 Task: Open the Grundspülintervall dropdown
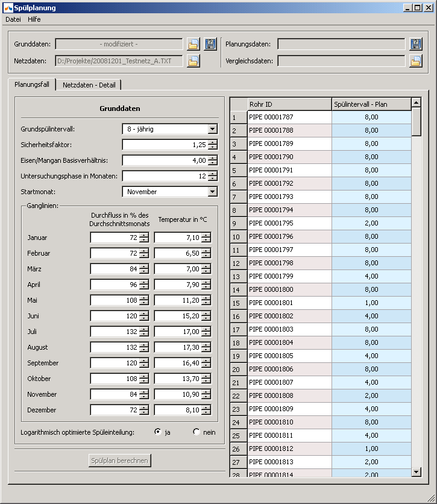pyautogui.click(x=212, y=129)
